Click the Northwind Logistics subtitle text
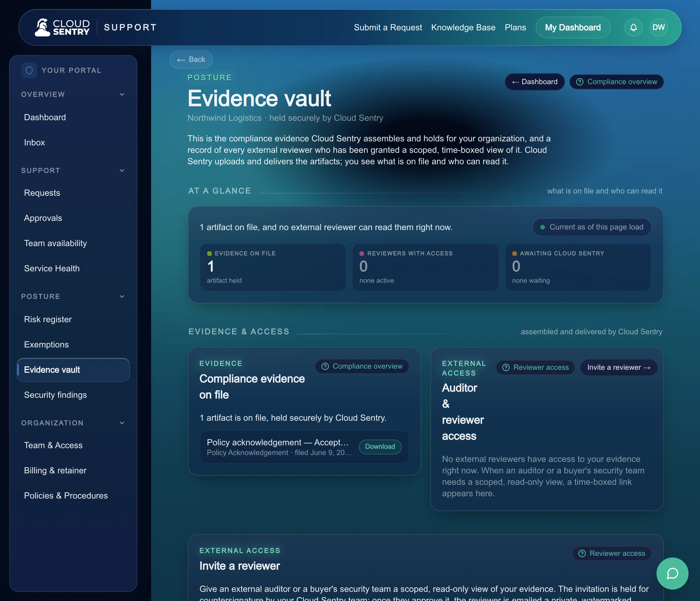Screen dimensions: 700x601 click(x=285, y=118)
